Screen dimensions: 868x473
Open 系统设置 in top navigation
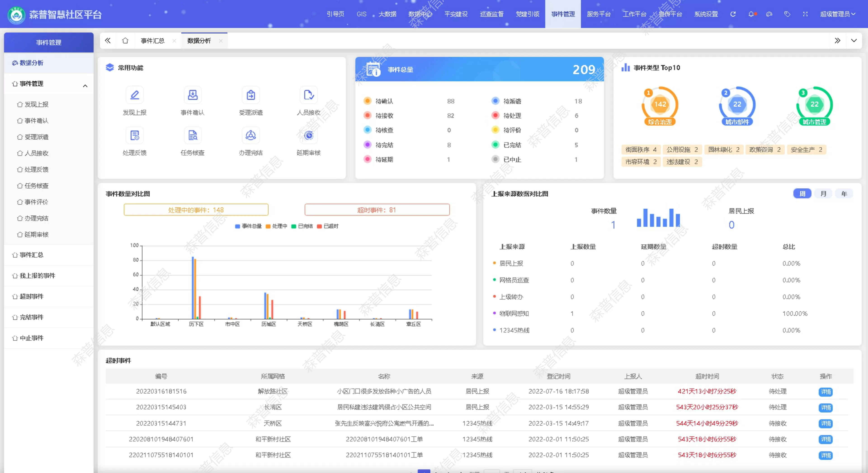point(706,14)
